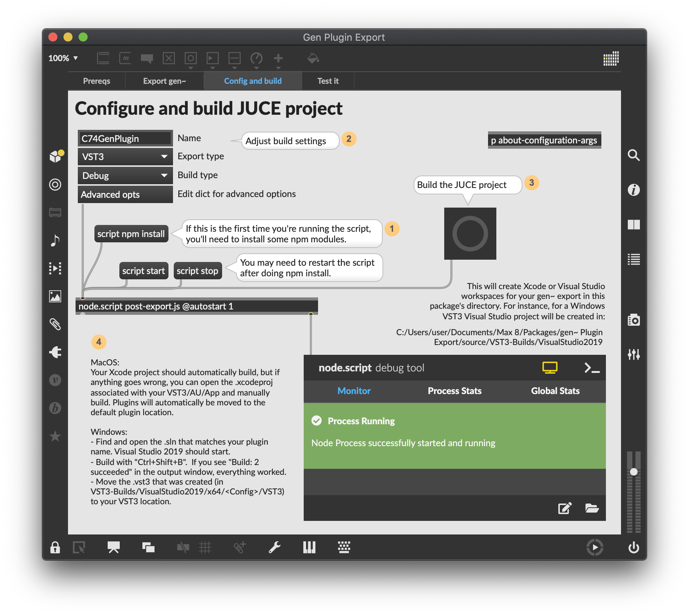The image size is (689, 616).
Task: Add a message box from toolbar
Action: (125, 58)
